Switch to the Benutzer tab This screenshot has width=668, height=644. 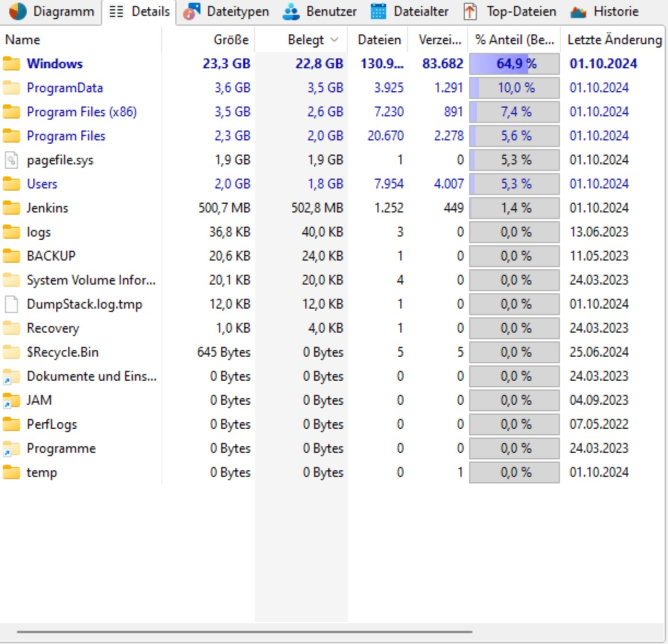320,11
